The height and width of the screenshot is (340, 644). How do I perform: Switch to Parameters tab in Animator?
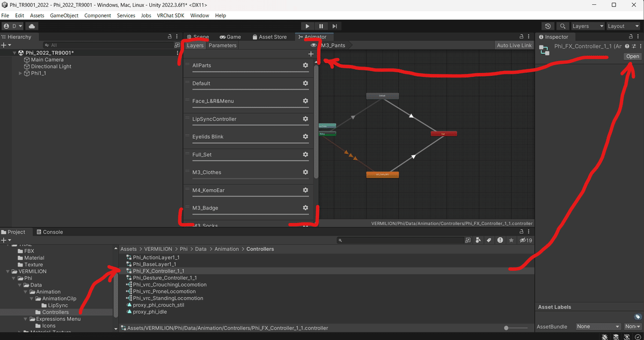tap(222, 46)
